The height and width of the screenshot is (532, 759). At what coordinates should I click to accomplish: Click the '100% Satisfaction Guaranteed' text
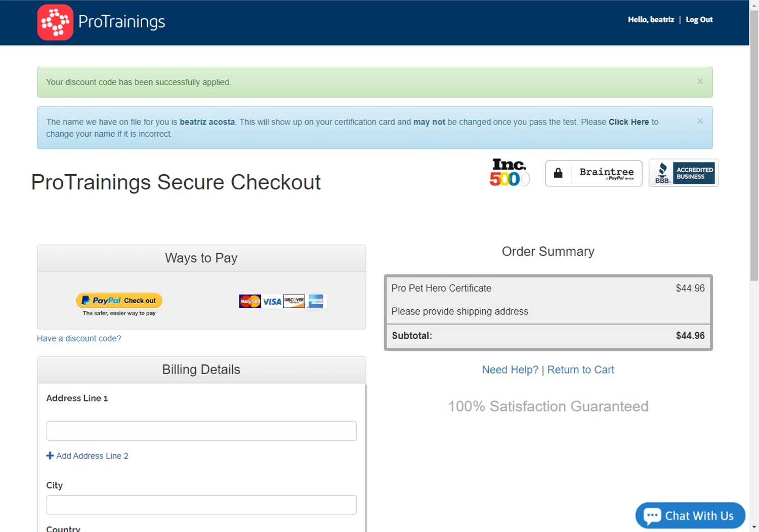coord(548,406)
